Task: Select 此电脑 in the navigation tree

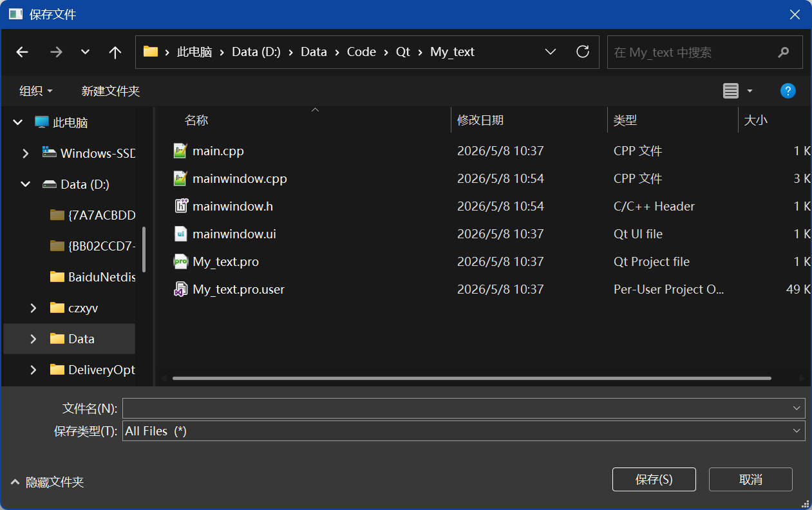Action: (x=70, y=122)
